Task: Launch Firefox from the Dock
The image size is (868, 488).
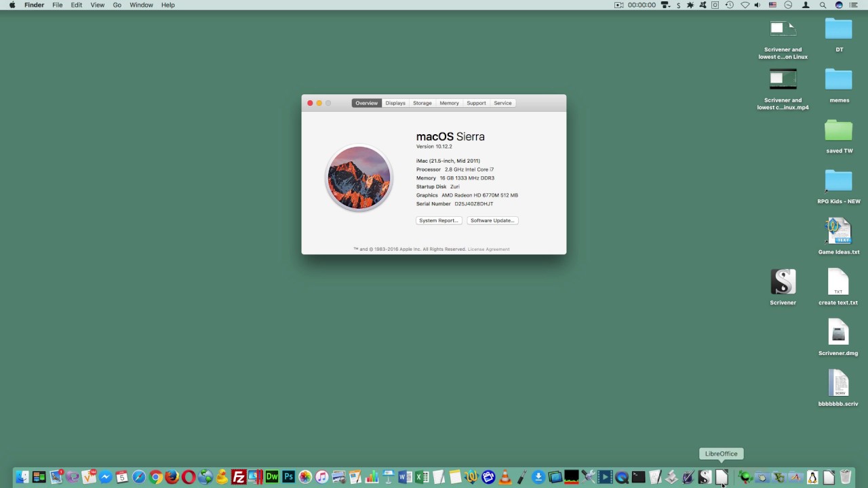Action: point(172,477)
